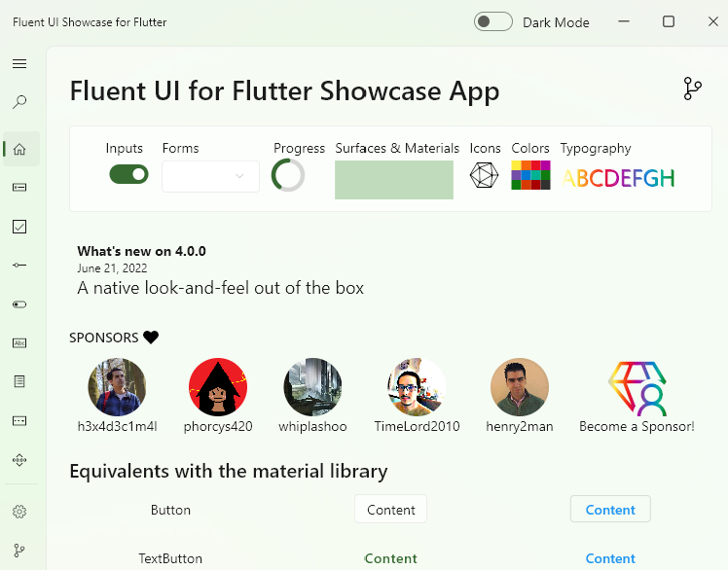Click the rainbow diamond sponsor icon
Screen dimensions: 728x570
637,388
